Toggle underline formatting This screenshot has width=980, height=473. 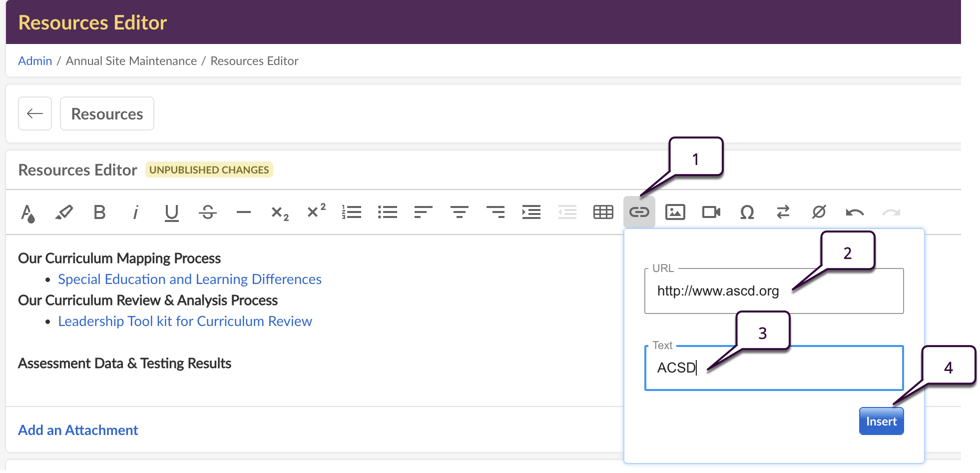(171, 212)
